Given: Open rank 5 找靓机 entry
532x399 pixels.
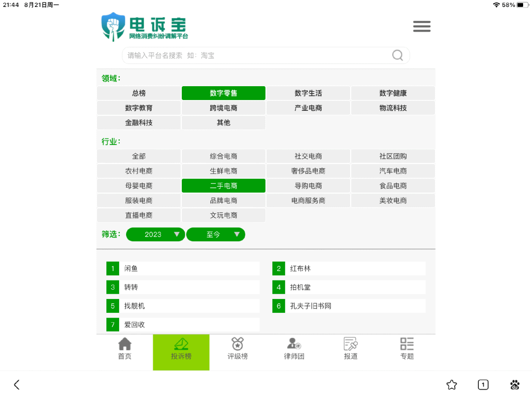Looking at the screenshot, I should [x=183, y=306].
